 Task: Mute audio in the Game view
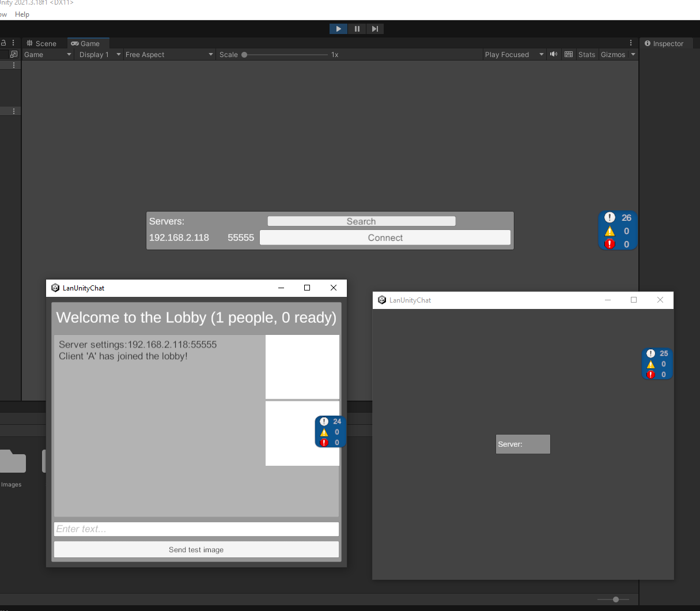[554, 54]
